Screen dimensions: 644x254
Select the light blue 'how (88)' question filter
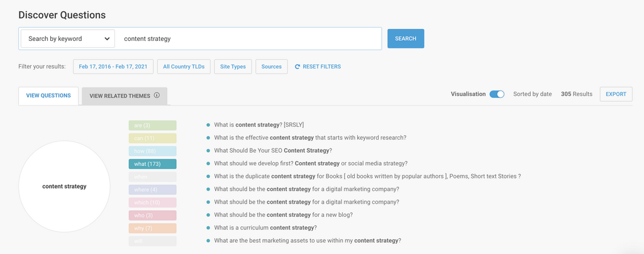[x=152, y=151]
